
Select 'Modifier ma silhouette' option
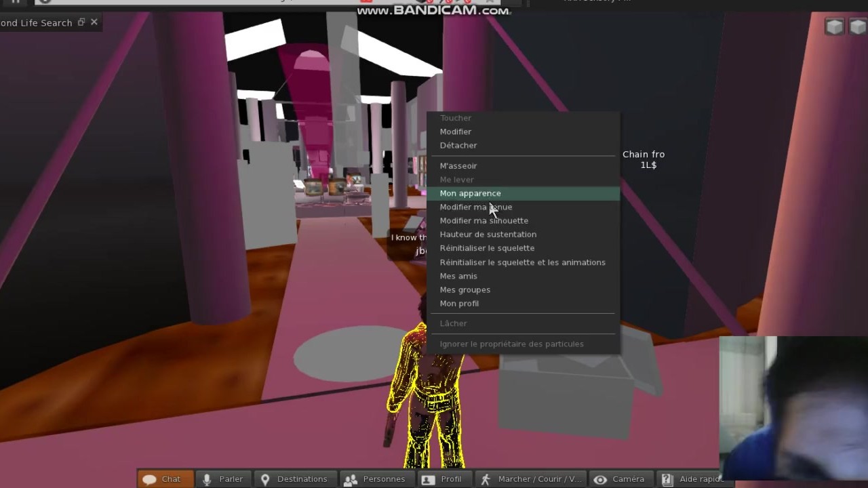point(484,221)
